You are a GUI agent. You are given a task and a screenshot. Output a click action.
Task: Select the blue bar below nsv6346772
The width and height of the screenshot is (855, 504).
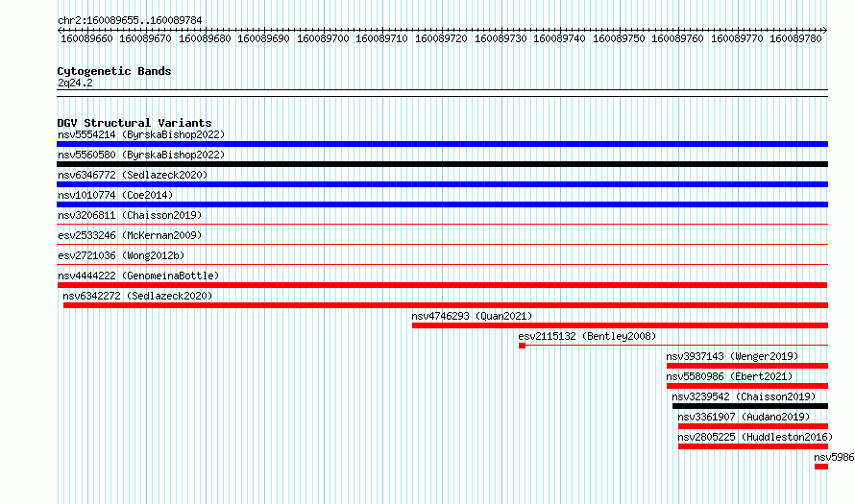point(442,184)
